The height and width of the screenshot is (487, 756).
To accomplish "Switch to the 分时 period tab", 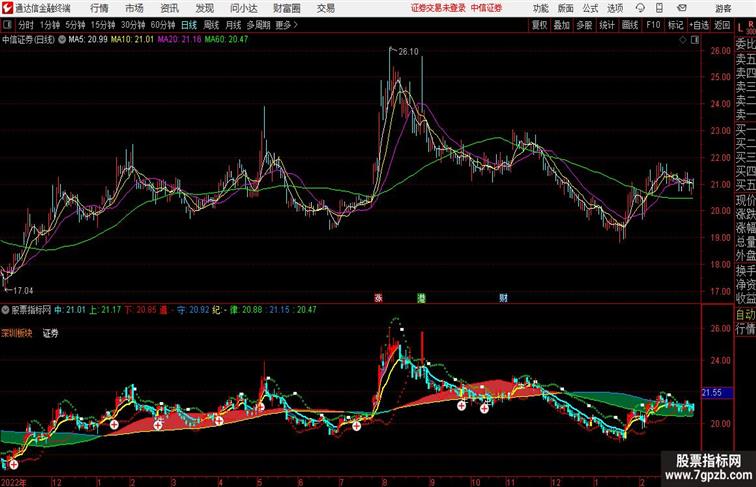I will tap(26, 25).
